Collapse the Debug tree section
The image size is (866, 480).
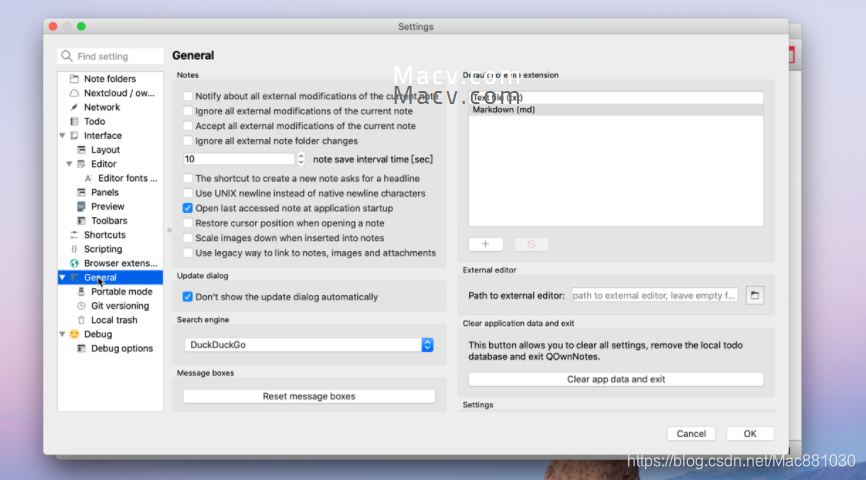pyautogui.click(x=62, y=334)
